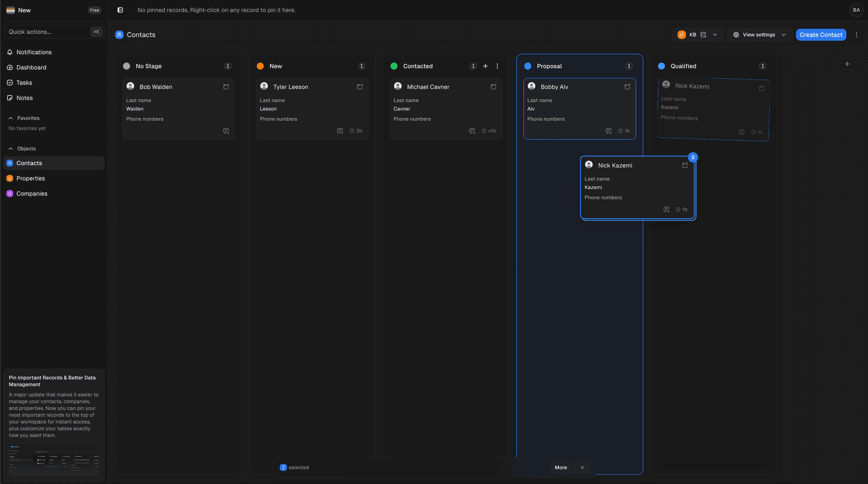Add a record to the Contacted column
This screenshot has height=484, width=868.
click(485, 66)
